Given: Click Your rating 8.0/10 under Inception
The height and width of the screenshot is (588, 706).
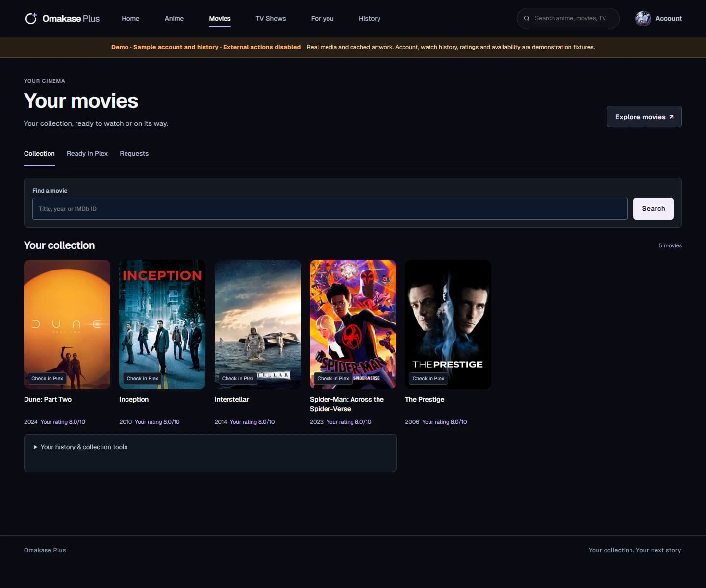Looking at the screenshot, I should click(x=157, y=422).
